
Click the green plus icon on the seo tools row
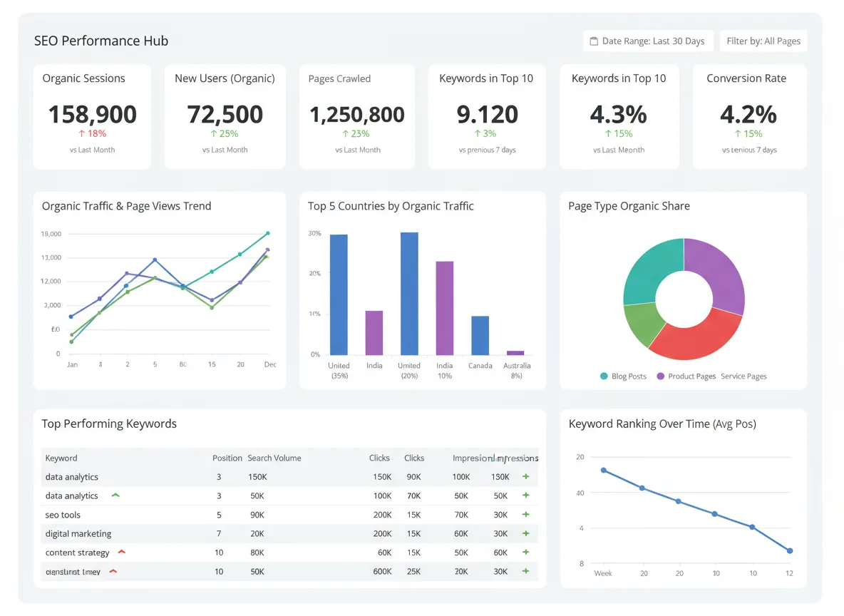pyautogui.click(x=526, y=514)
